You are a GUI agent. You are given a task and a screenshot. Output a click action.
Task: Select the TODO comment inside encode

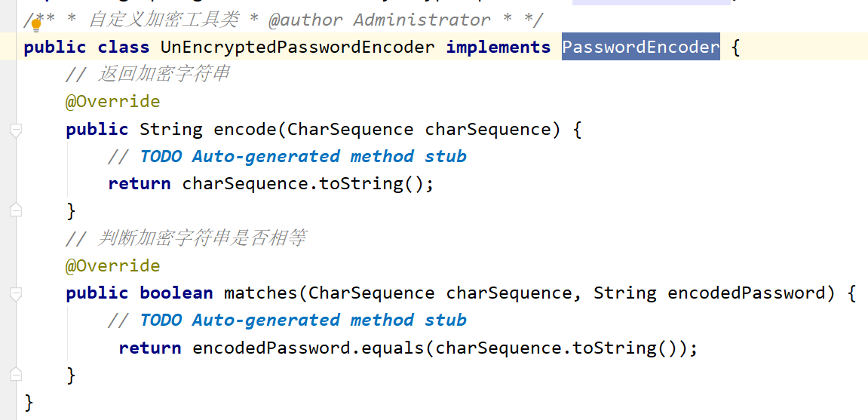[x=302, y=156]
